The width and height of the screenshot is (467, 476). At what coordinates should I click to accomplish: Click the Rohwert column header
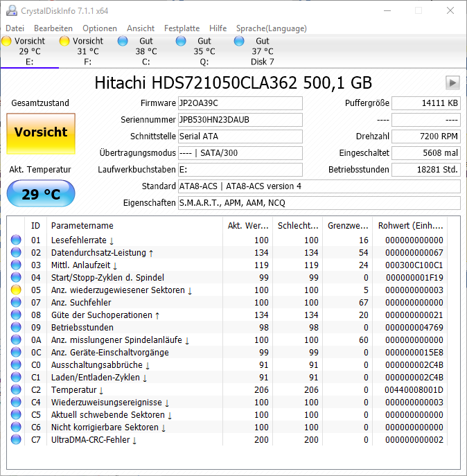tap(410, 226)
